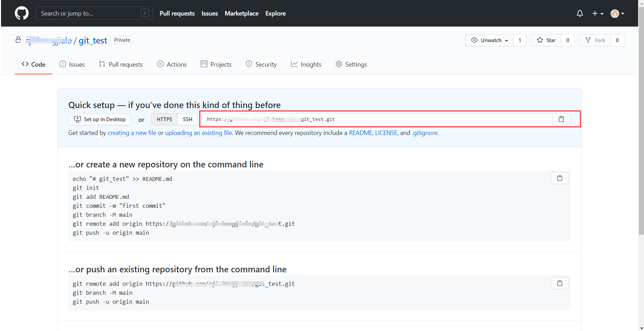Open the GitHub homepage logo
This screenshot has width=644, height=331.
[22, 13]
